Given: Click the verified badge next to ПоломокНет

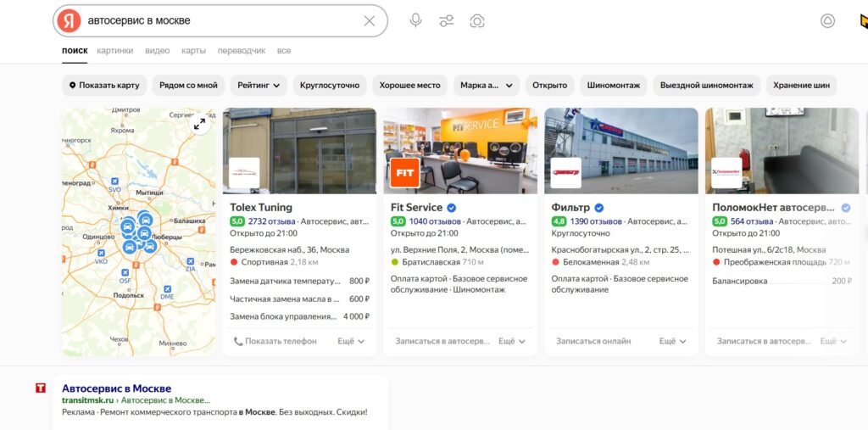Looking at the screenshot, I should point(846,208).
